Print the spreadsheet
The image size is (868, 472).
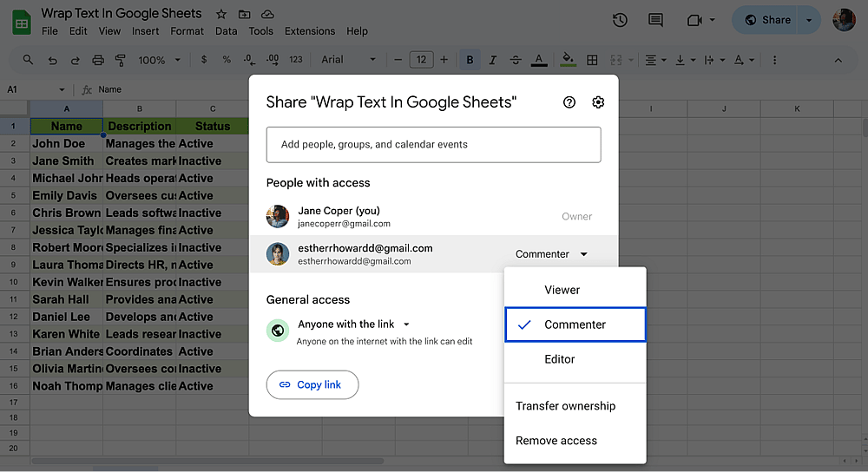click(x=98, y=60)
